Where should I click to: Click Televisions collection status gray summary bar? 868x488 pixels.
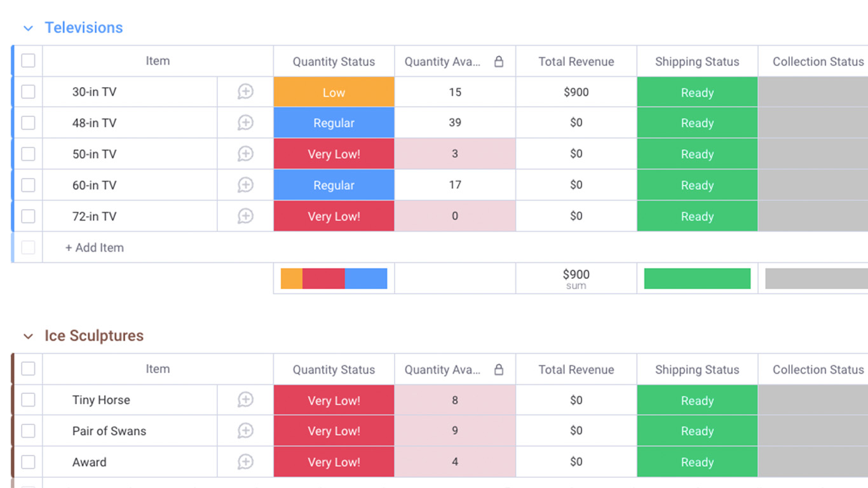pos(817,278)
